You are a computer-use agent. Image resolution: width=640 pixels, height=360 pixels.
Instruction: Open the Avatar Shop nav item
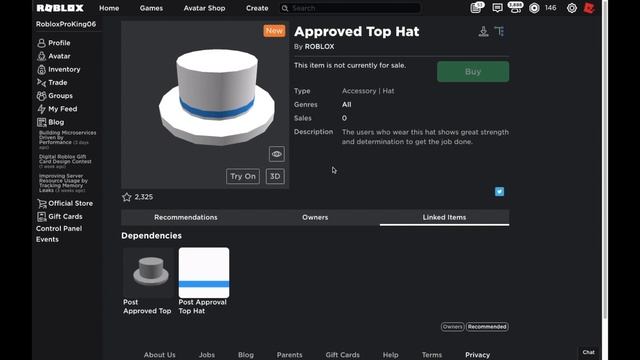click(204, 8)
